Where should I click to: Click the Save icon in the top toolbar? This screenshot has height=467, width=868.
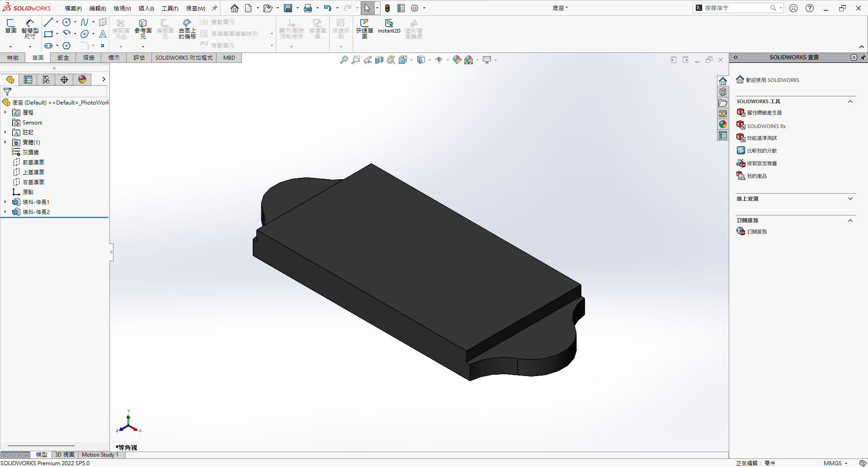tap(288, 8)
